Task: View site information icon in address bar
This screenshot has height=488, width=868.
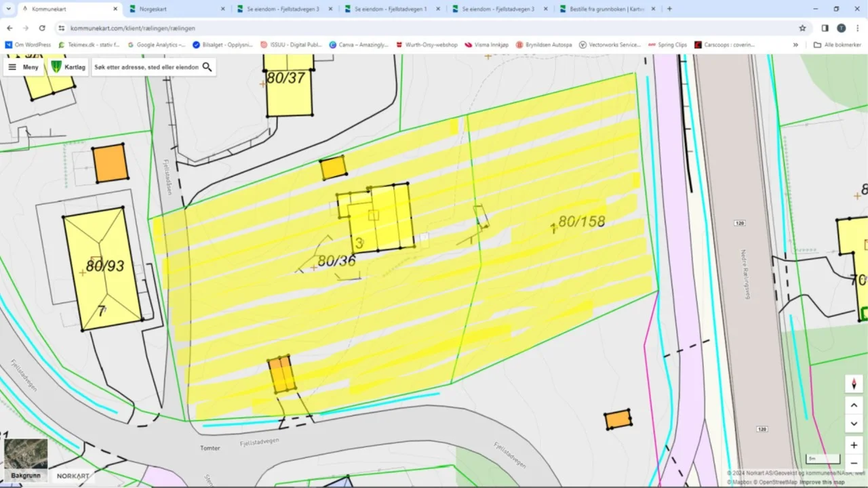Action: click(x=61, y=28)
